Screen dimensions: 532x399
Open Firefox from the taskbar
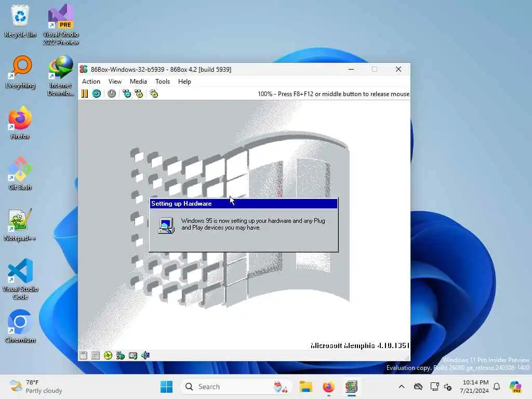tap(328, 387)
